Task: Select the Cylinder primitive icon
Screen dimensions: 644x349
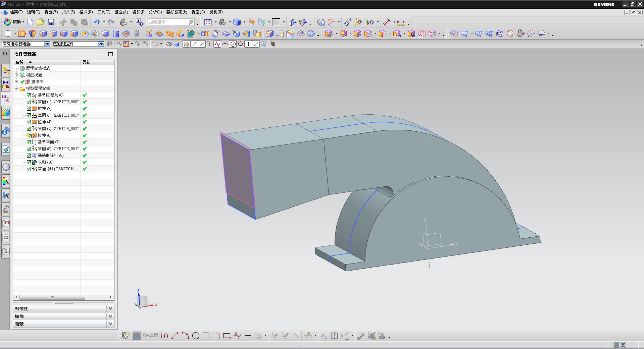Action: 116,34
